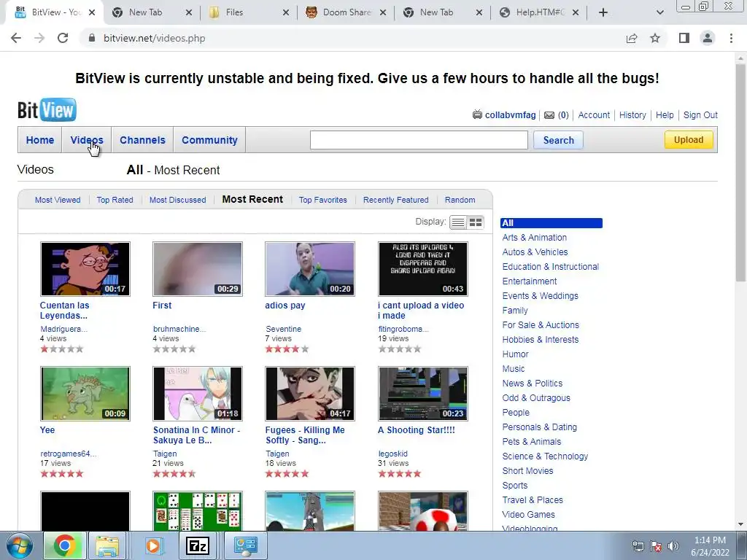747x560 pixels.
Task: Open Yee video thumbnail
Action: (x=85, y=394)
